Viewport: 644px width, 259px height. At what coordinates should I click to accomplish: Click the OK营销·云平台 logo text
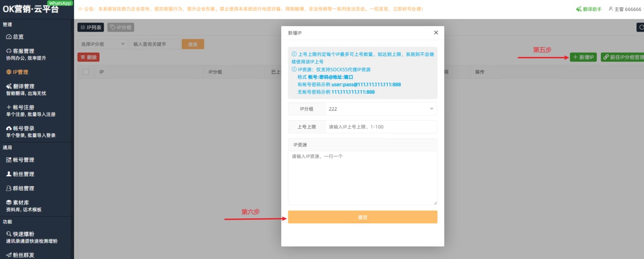pos(30,10)
